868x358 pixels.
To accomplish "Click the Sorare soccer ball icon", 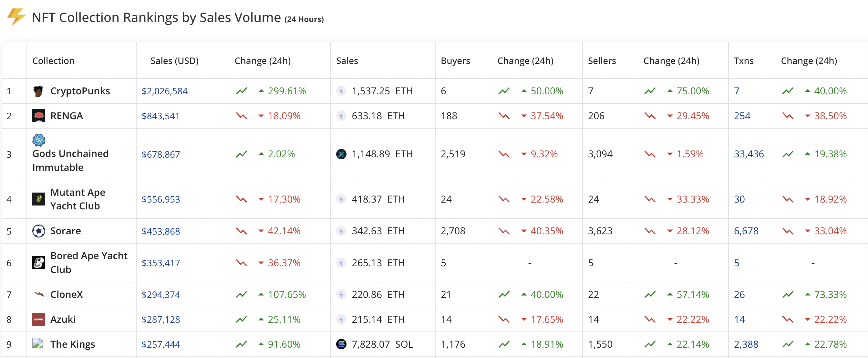I will point(38,231).
